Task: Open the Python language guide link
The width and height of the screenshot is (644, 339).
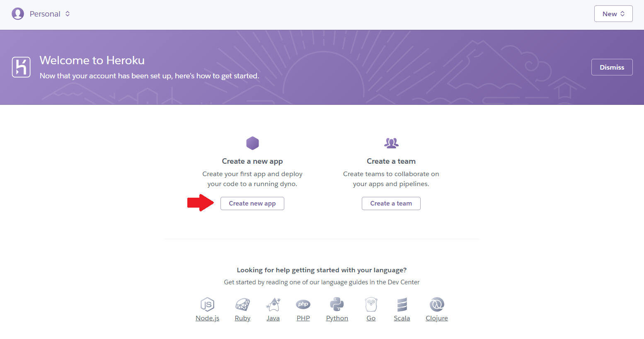Action: point(337,318)
